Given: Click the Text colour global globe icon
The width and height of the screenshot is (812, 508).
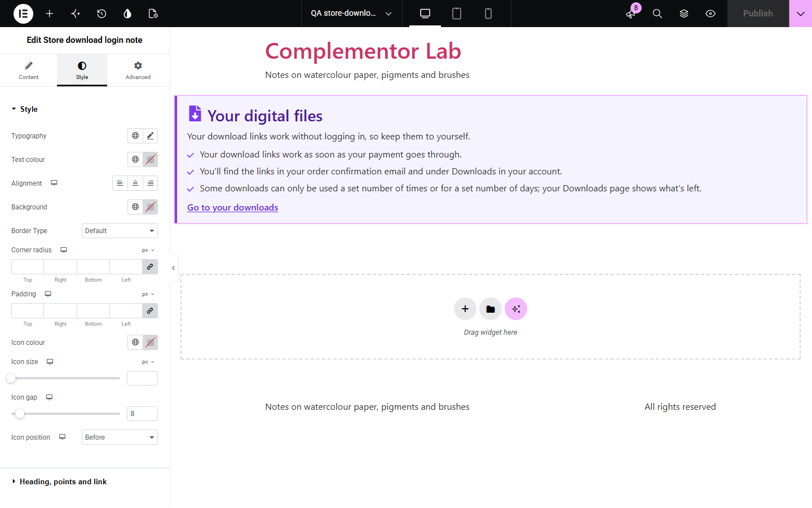Looking at the screenshot, I should (135, 159).
